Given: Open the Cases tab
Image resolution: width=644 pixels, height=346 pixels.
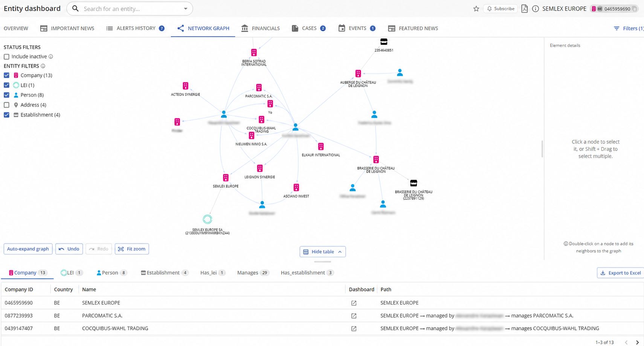Looking at the screenshot, I should (308, 28).
